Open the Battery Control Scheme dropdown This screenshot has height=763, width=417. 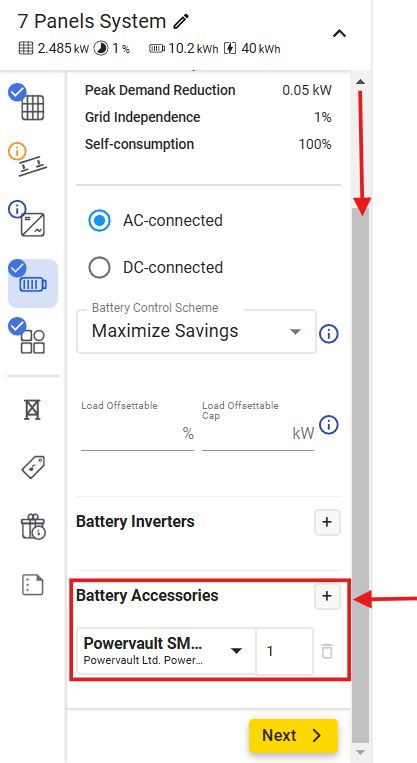click(197, 331)
